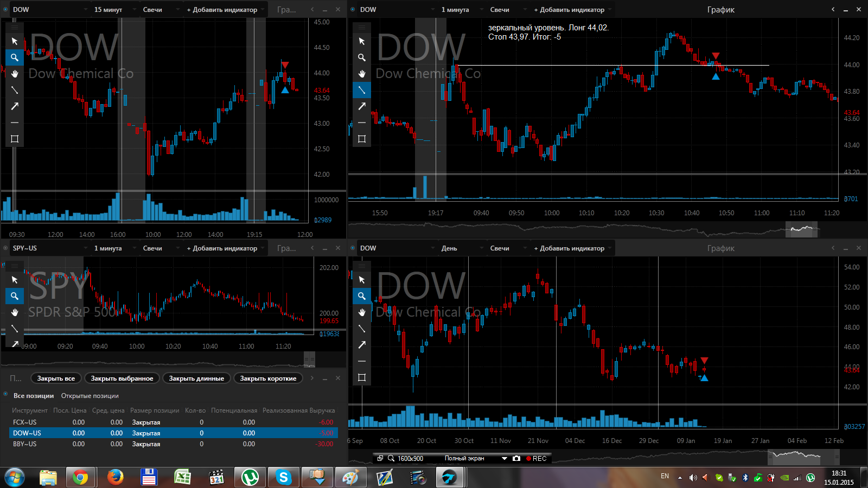Open Добавить индикатор in the 15-minute chart
Screen dimensions: 868x488
pyautogui.click(x=225, y=10)
